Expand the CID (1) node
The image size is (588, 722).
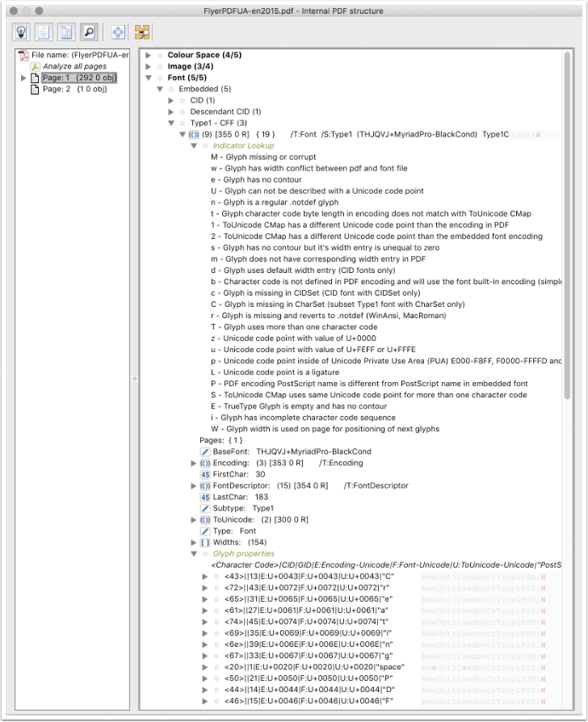[x=171, y=100]
